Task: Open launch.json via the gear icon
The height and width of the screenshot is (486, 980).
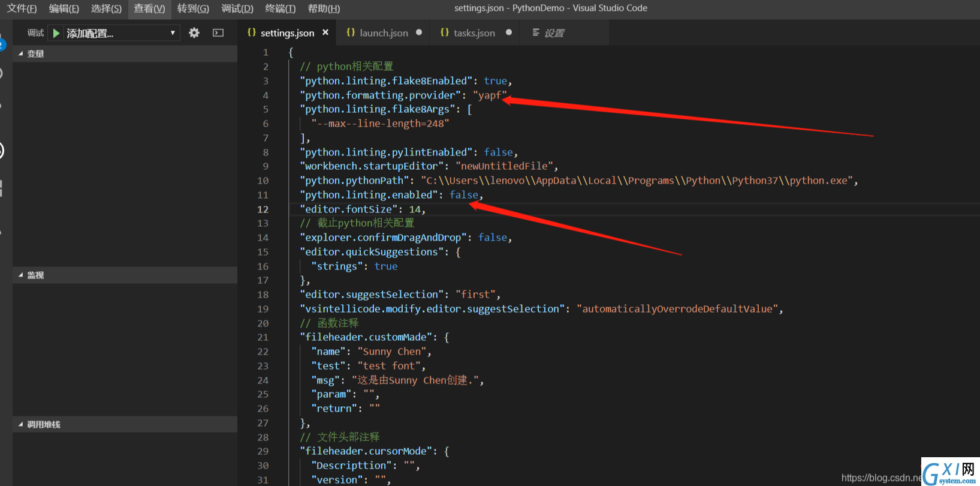Action: 194,33
